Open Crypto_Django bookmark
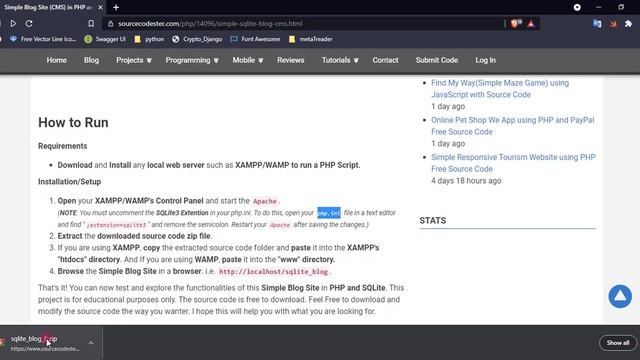 (x=197, y=39)
